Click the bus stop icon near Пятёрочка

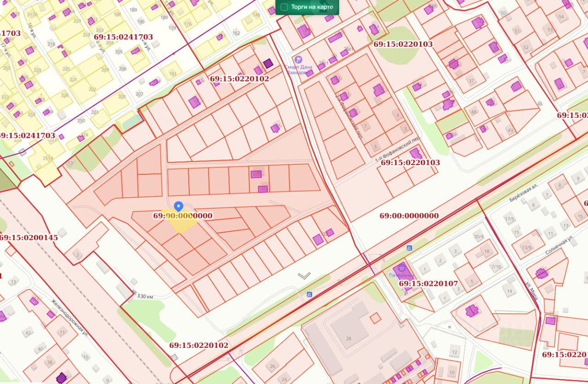click(x=409, y=248)
